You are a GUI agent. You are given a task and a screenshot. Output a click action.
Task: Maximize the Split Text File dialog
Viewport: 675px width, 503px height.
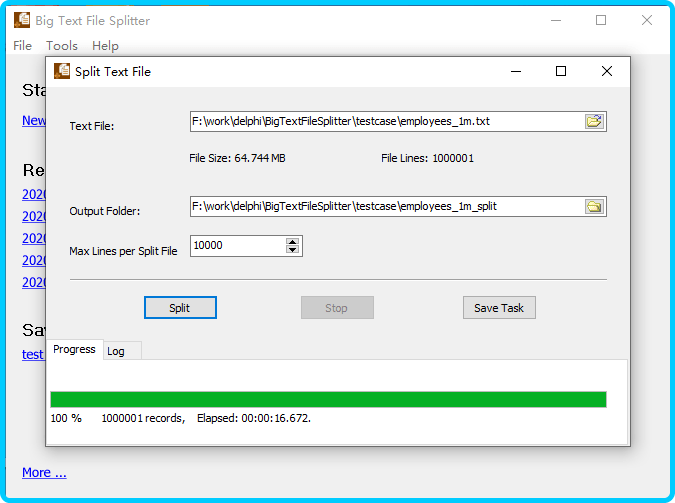[x=561, y=71]
